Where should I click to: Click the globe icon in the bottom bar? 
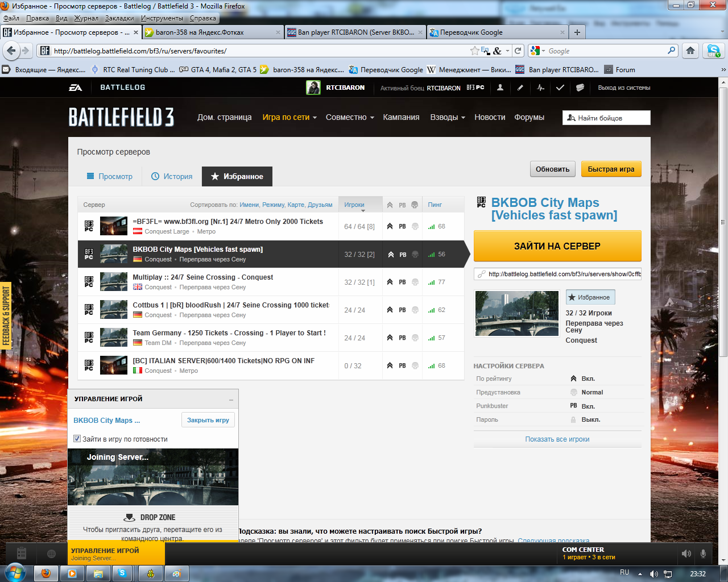tap(51, 554)
